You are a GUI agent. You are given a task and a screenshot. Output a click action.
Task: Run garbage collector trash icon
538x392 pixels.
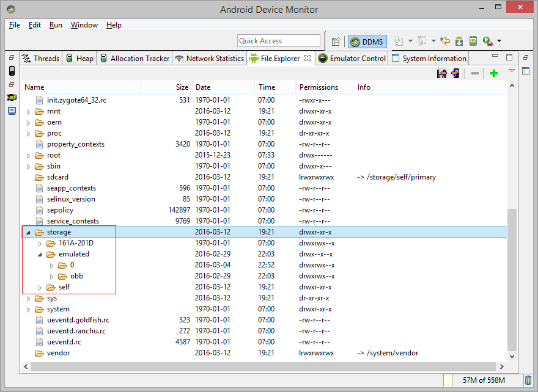pos(528,380)
